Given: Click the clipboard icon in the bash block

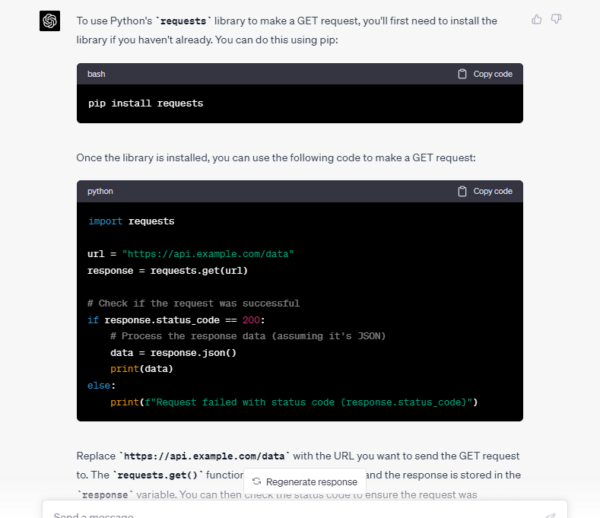Looking at the screenshot, I should coord(462,74).
